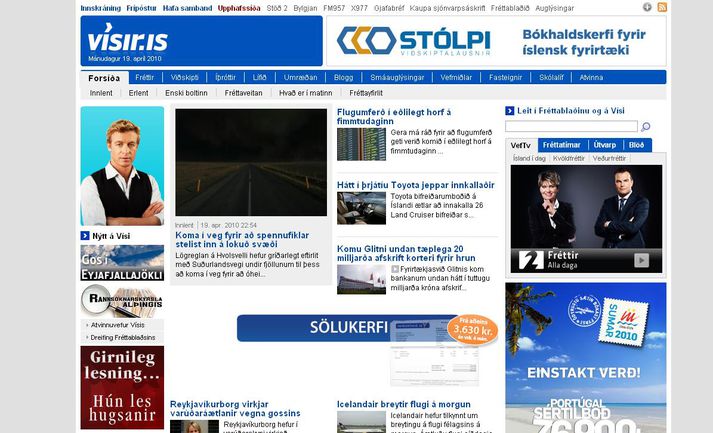Click the Innskráning link
This screenshot has height=433, width=713.
pyautogui.click(x=100, y=8)
